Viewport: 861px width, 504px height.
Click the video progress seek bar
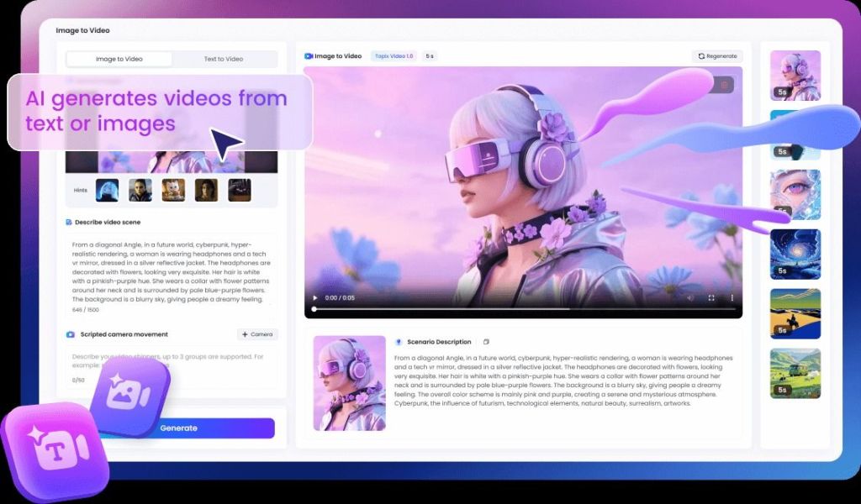pos(523,309)
